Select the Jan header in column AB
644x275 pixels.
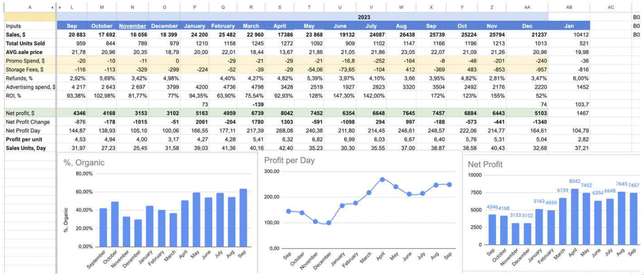click(568, 26)
